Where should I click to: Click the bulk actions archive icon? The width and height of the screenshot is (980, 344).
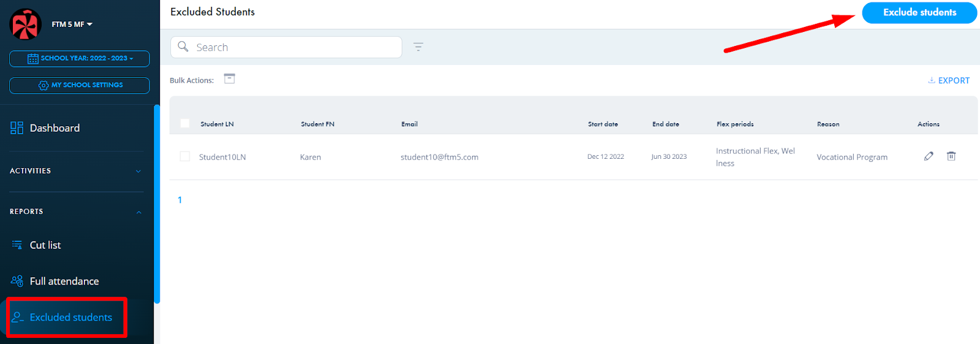coord(230,78)
